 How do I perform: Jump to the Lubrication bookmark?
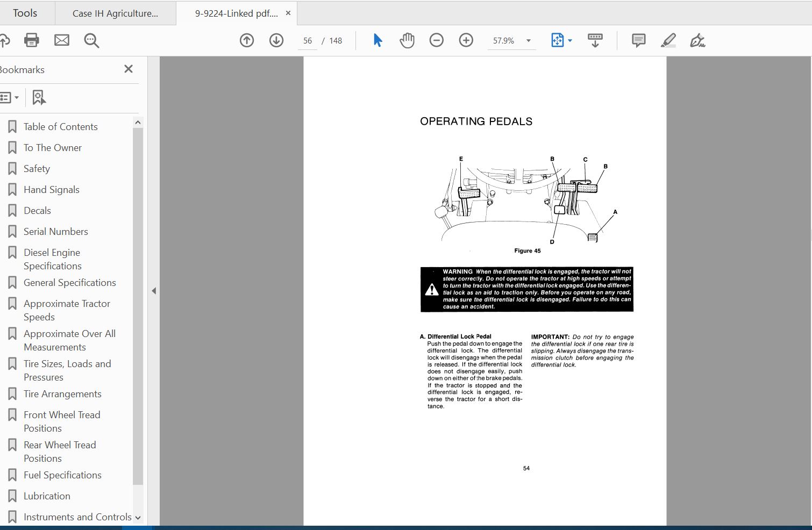pyautogui.click(x=47, y=496)
